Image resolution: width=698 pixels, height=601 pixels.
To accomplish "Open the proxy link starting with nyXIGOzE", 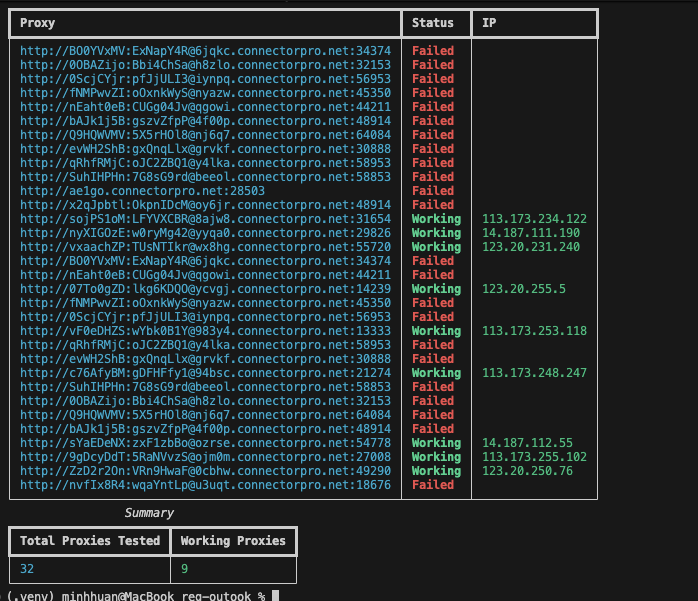I will [205, 233].
